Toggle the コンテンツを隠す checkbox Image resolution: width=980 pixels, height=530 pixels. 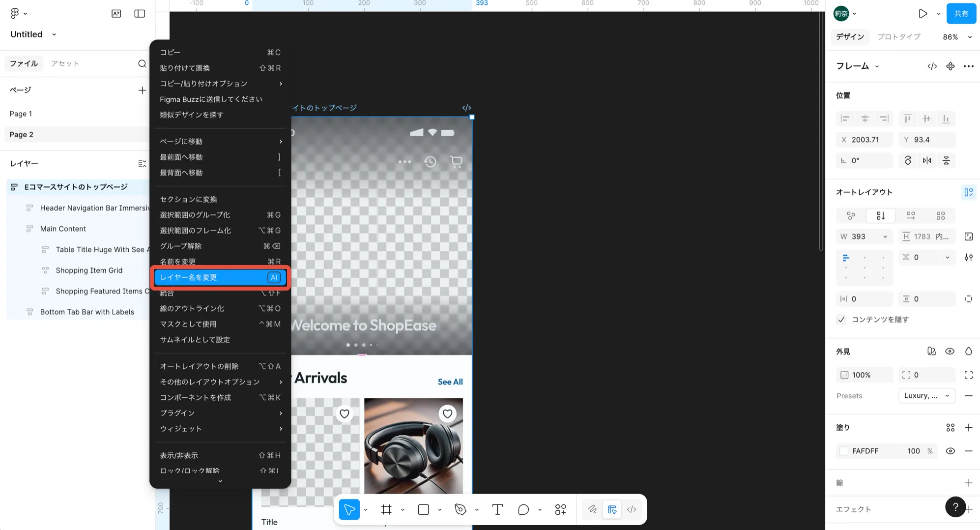tap(841, 320)
